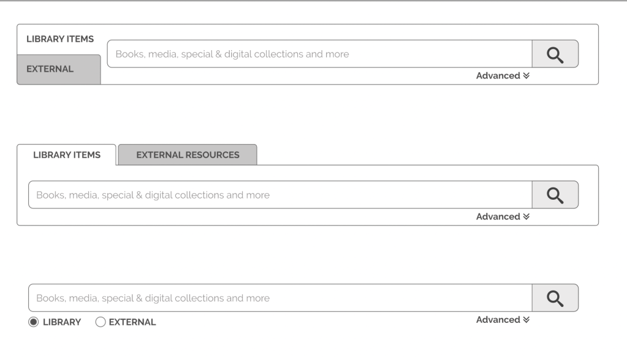
Task: Expand Advanced options in the vertical-tab search panel
Action: [x=498, y=76]
